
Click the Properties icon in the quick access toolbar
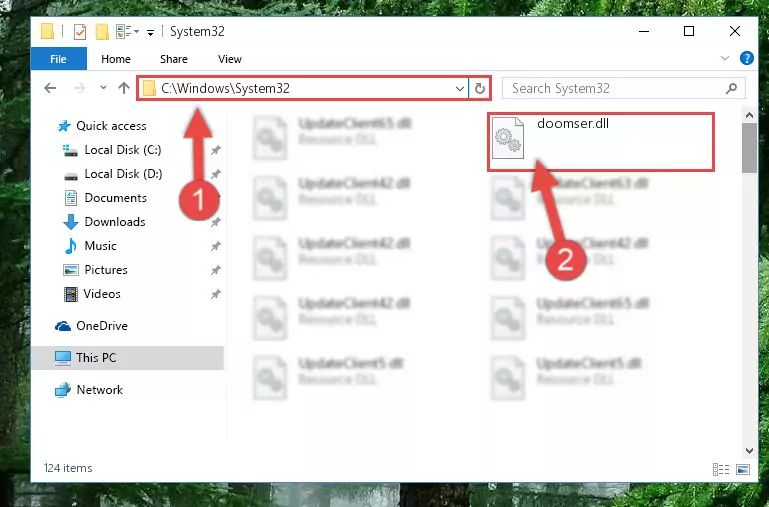coord(79,32)
